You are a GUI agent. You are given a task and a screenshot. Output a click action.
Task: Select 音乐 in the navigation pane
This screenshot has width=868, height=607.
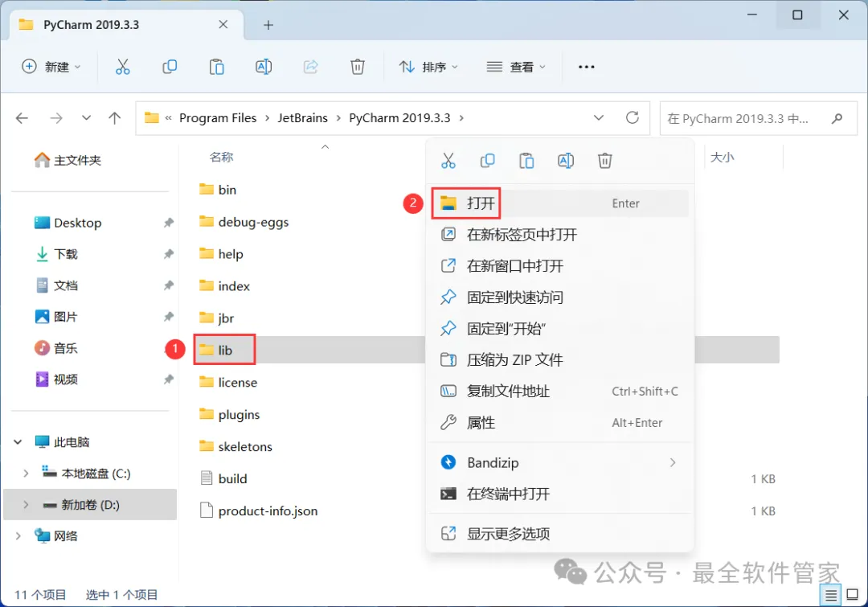[56, 348]
